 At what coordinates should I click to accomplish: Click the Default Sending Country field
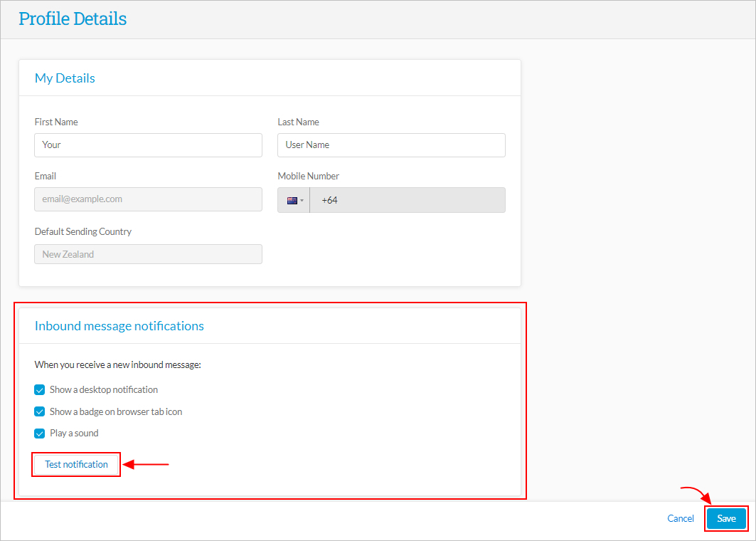point(148,254)
